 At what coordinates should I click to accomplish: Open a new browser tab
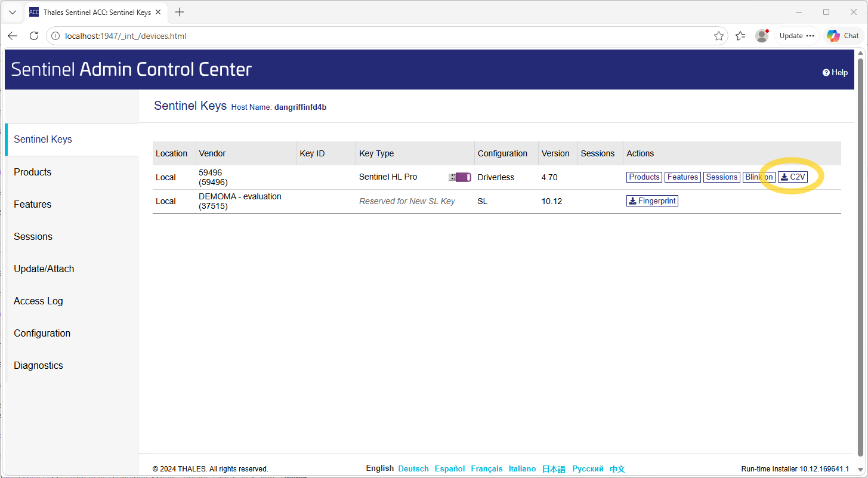pos(180,12)
